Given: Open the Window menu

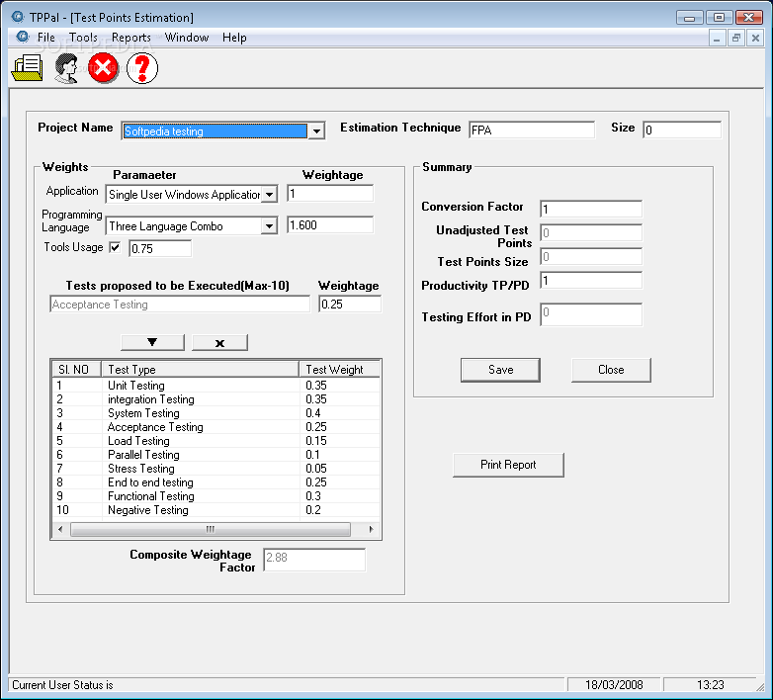Looking at the screenshot, I should 187,38.
